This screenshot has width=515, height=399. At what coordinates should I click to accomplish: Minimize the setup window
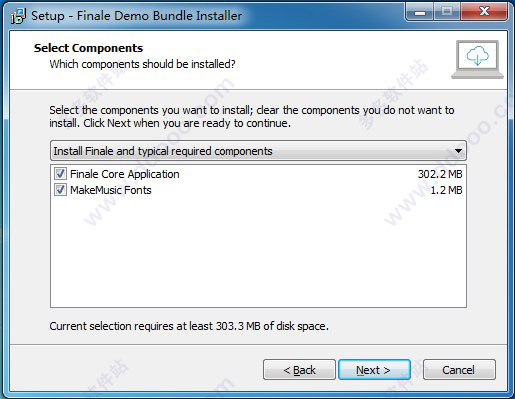click(x=420, y=12)
